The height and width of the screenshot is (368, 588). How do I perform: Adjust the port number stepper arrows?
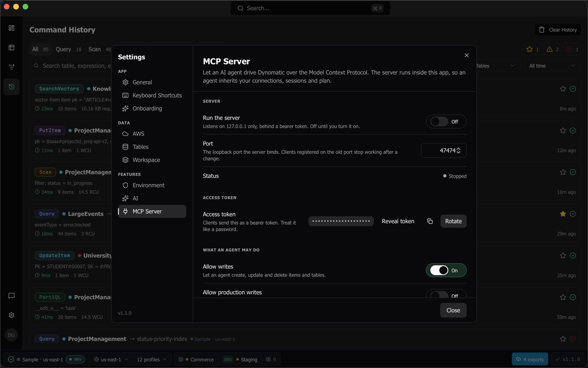(459, 150)
